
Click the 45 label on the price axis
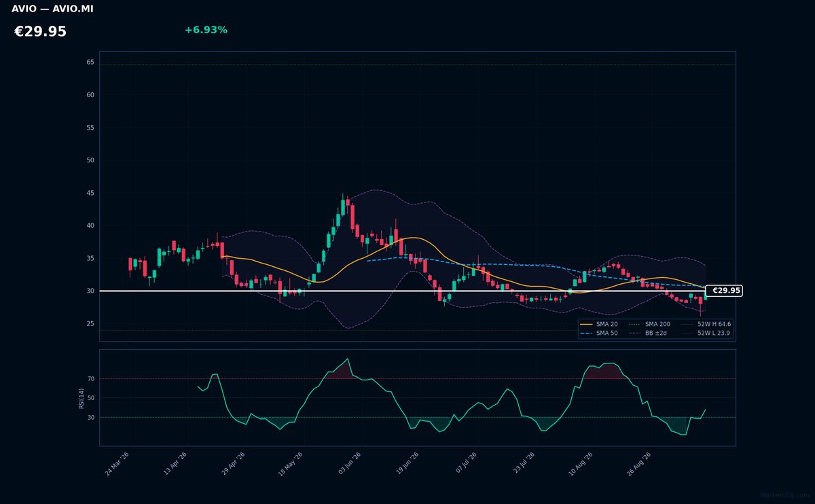pos(90,193)
